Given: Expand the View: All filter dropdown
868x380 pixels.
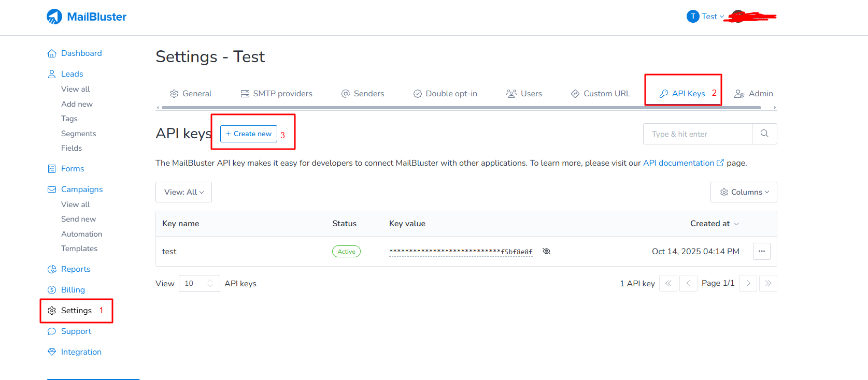Looking at the screenshot, I should tap(183, 192).
